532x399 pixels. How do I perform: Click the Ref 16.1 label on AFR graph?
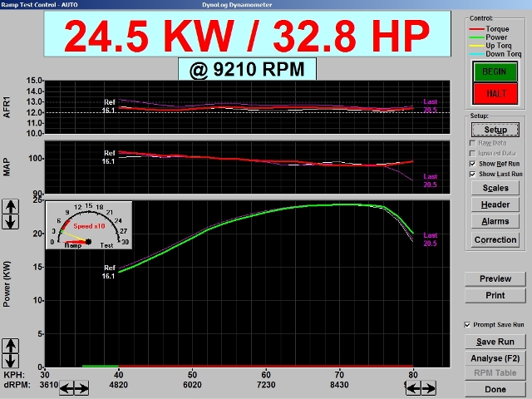pyautogui.click(x=109, y=106)
